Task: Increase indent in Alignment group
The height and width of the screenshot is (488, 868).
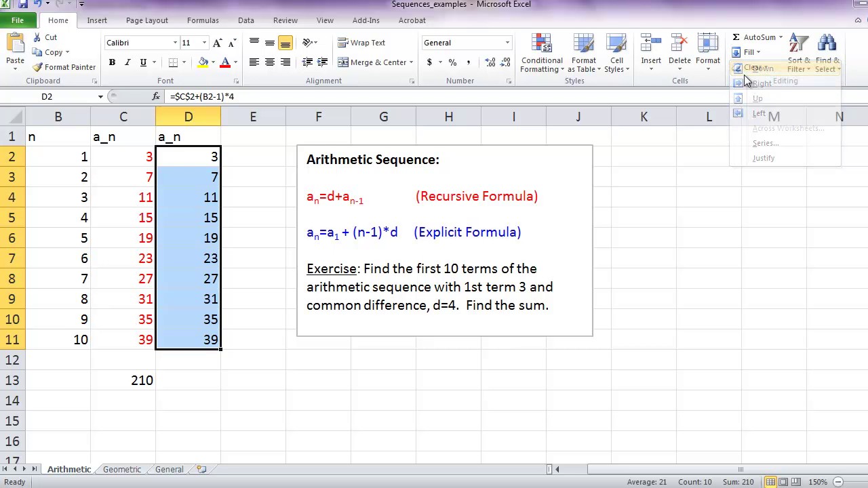Action: [x=323, y=62]
